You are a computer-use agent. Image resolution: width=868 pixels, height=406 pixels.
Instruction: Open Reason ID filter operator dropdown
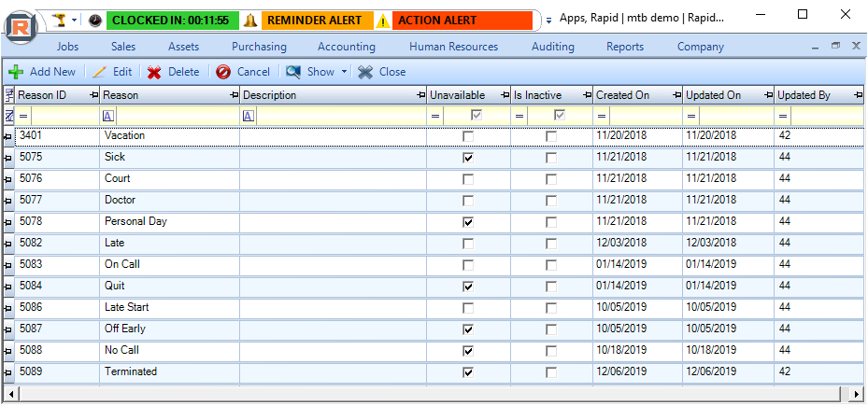[23, 116]
